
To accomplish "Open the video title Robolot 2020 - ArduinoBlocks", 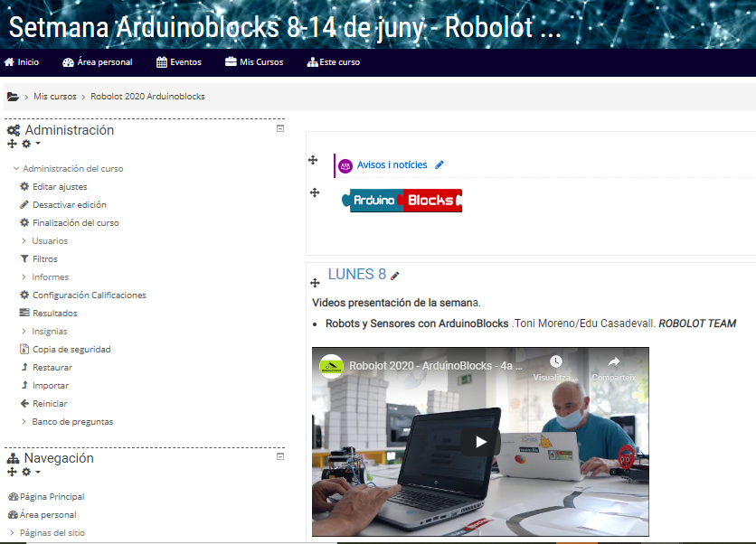I will tap(435, 366).
